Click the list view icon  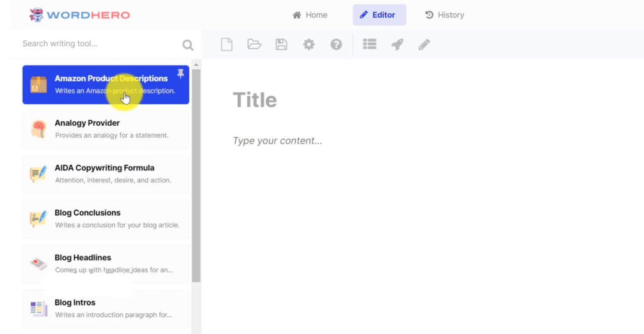pos(370,44)
